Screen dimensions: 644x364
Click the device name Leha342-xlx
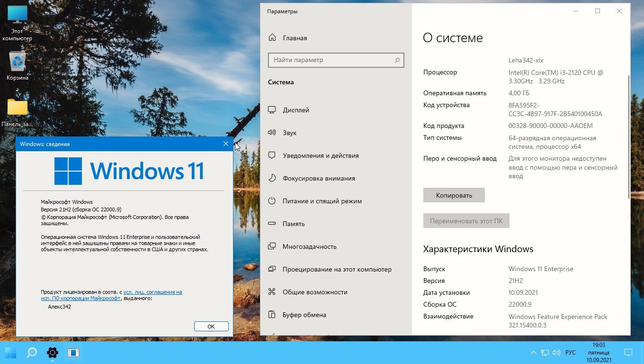pyautogui.click(x=526, y=60)
